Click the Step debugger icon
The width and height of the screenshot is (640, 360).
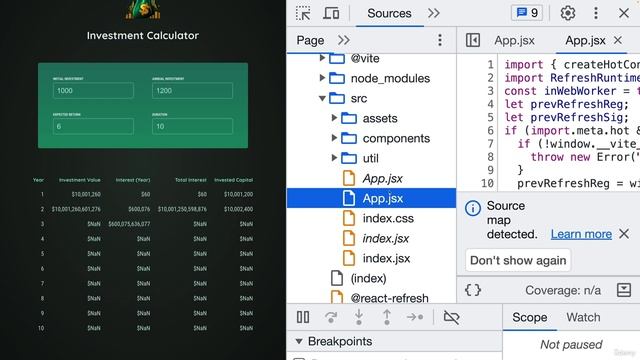415,317
